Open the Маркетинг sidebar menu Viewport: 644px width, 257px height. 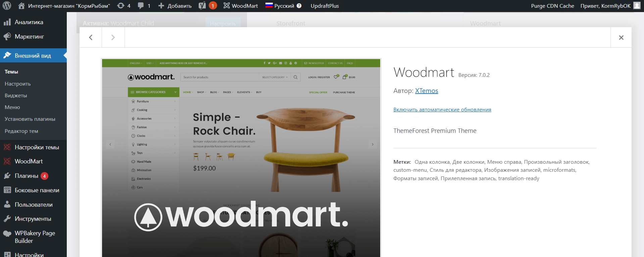(29, 37)
